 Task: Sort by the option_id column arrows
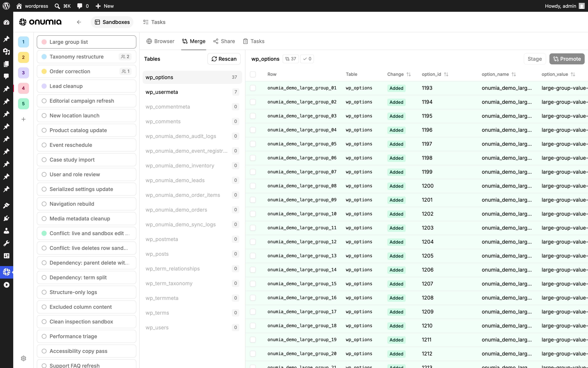click(446, 74)
